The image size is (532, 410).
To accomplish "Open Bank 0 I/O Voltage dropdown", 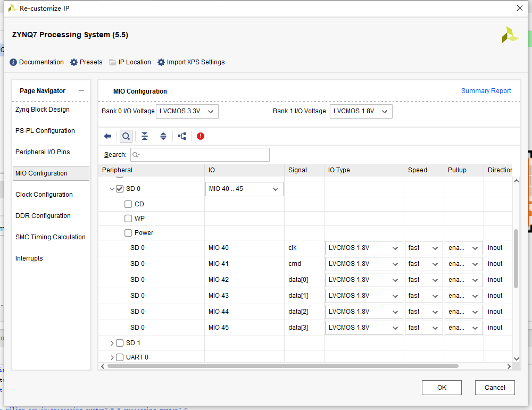I will point(187,111).
